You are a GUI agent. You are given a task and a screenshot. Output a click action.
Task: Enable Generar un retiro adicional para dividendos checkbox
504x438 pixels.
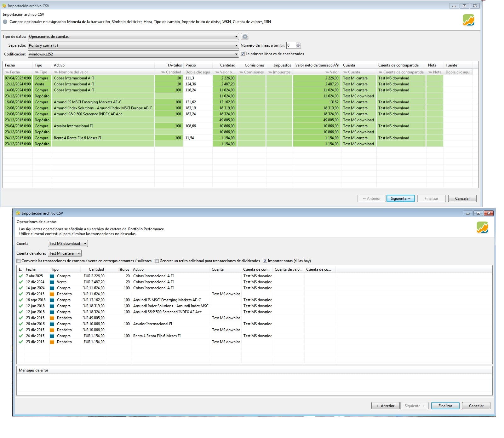tap(157, 261)
